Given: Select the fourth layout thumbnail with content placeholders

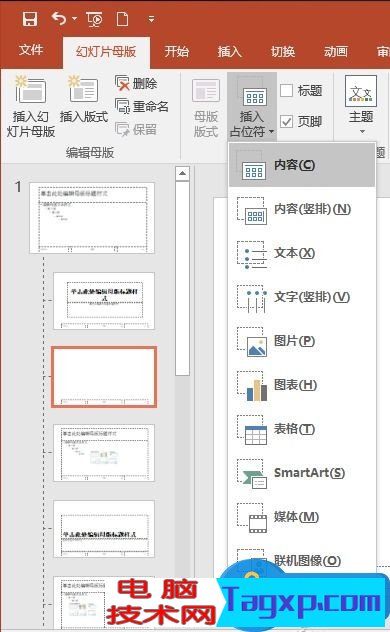Looking at the screenshot, I should tap(104, 453).
